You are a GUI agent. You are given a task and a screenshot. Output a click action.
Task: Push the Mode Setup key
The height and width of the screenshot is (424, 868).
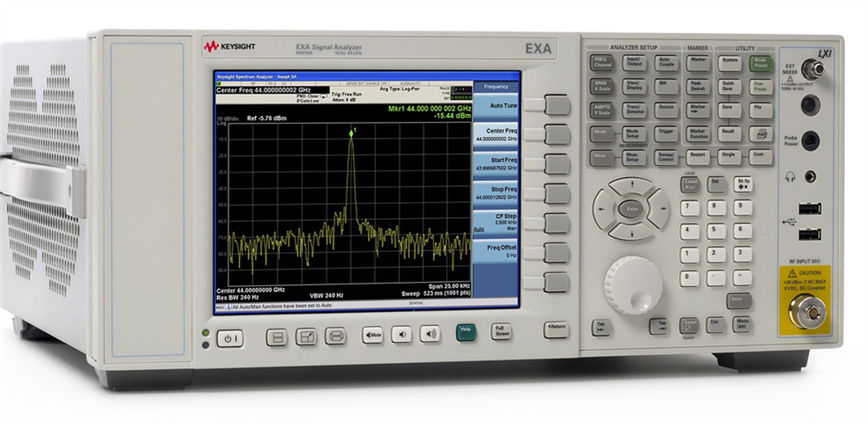point(633,134)
